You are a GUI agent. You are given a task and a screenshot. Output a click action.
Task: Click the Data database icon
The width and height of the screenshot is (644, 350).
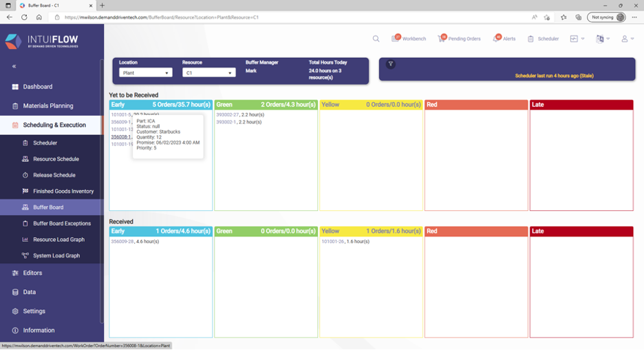coord(15,292)
